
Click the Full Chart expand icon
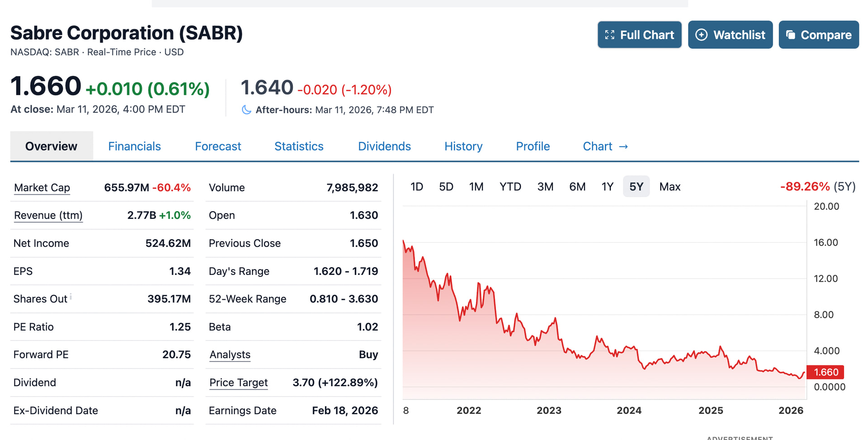tap(609, 35)
